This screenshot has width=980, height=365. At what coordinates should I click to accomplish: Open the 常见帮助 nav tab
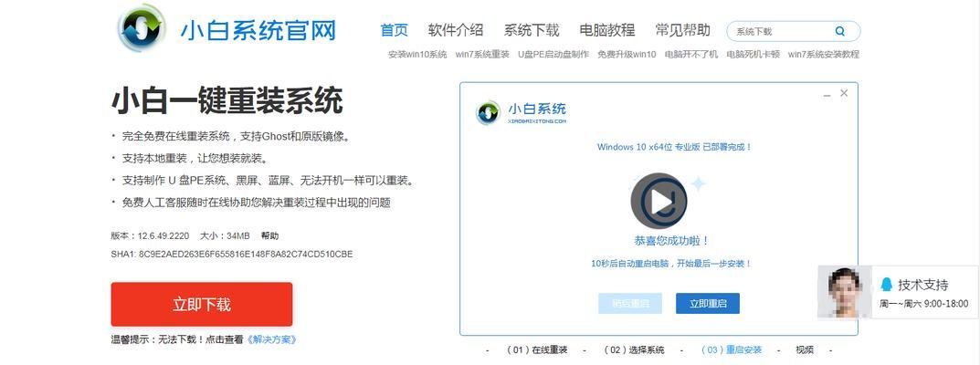tap(682, 30)
